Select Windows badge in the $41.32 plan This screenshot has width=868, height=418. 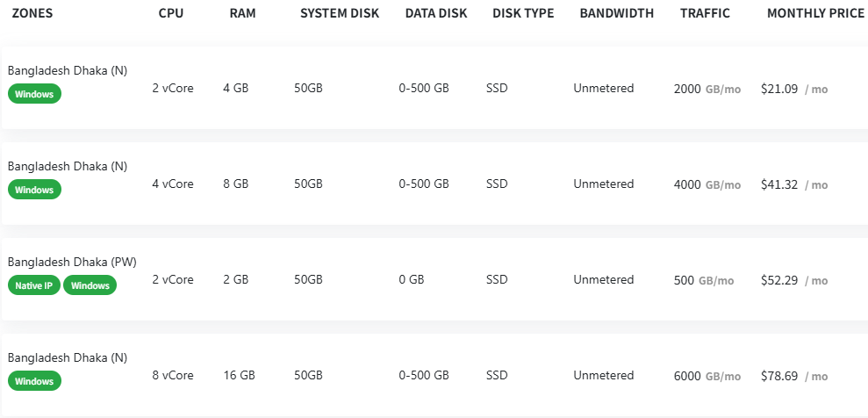click(x=34, y=190)
